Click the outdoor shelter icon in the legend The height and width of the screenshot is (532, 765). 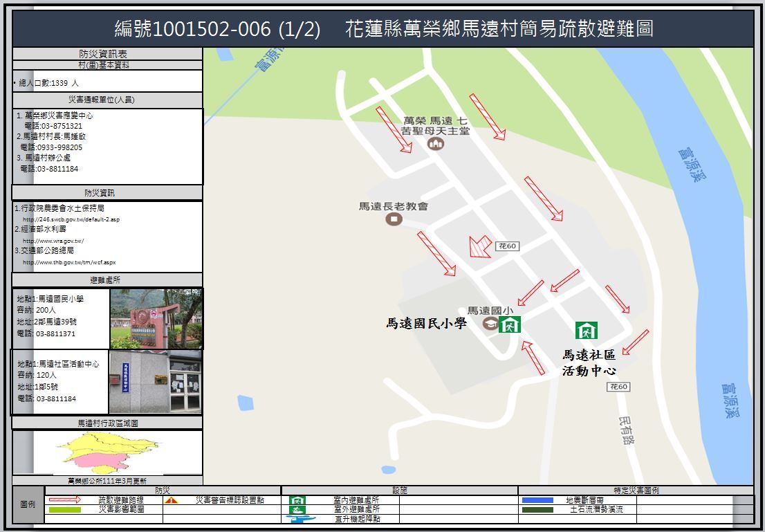(x=297, y=509)
